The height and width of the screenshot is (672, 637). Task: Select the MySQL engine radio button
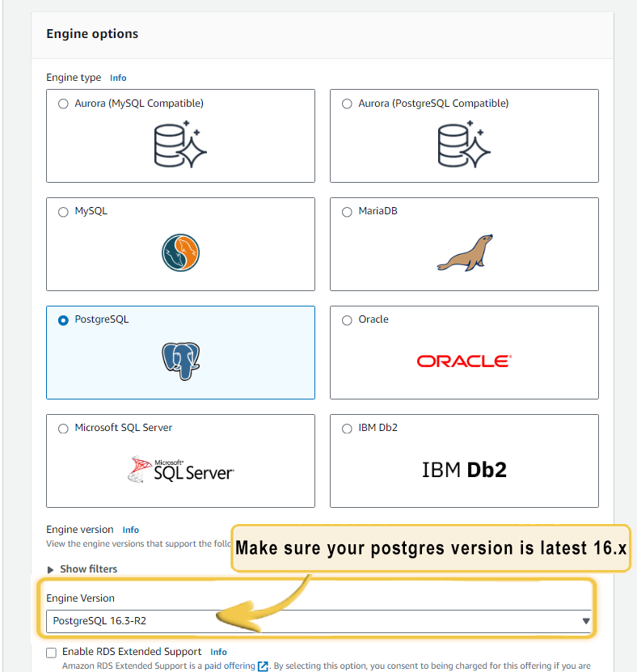pyautogui.click(x=63, y=212)
